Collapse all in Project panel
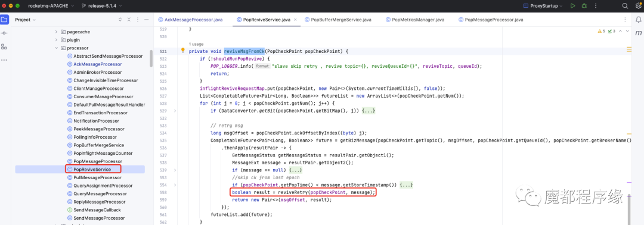644x225 pixels. 129,20
